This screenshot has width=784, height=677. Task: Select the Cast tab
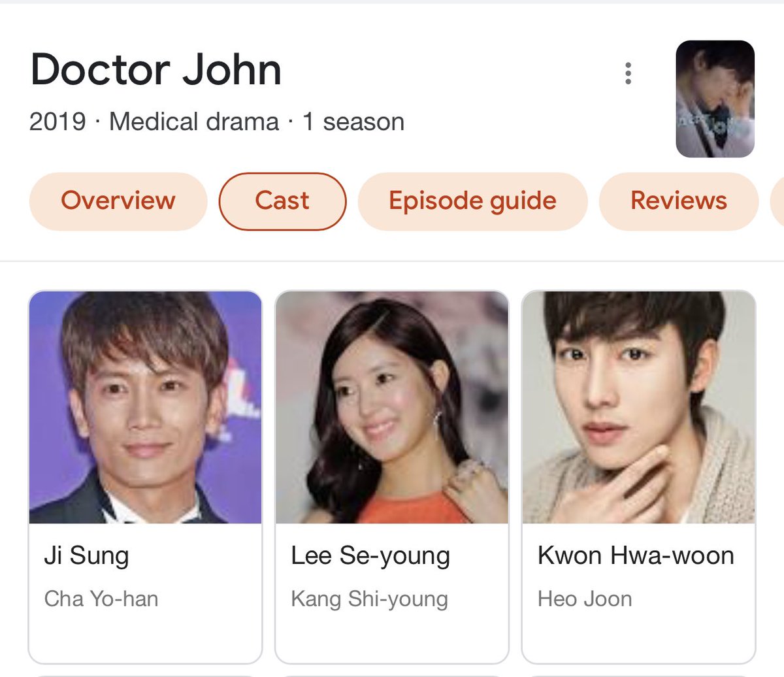282,201
